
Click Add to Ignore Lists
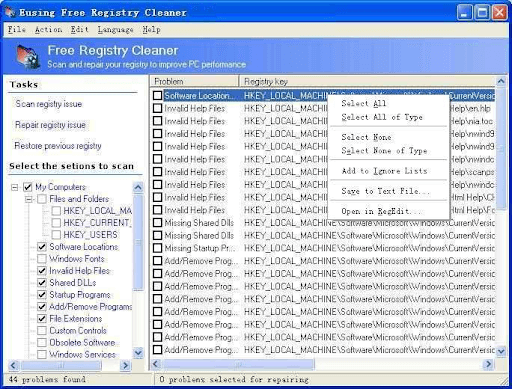click(x=384, y=171)
